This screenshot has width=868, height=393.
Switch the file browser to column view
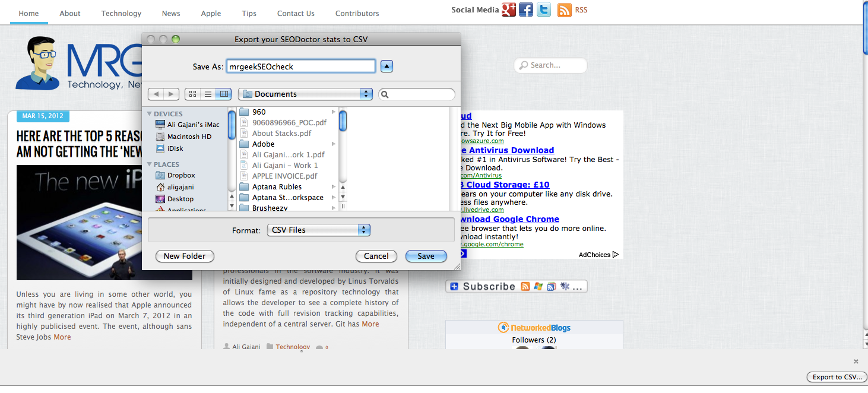[223, 94]
